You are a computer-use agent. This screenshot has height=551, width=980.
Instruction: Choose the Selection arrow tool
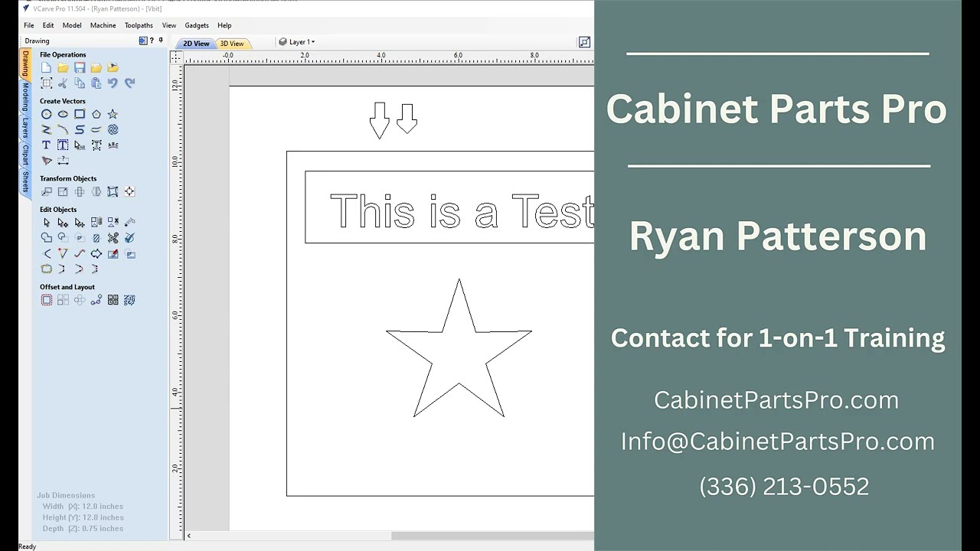pos(47,223)
